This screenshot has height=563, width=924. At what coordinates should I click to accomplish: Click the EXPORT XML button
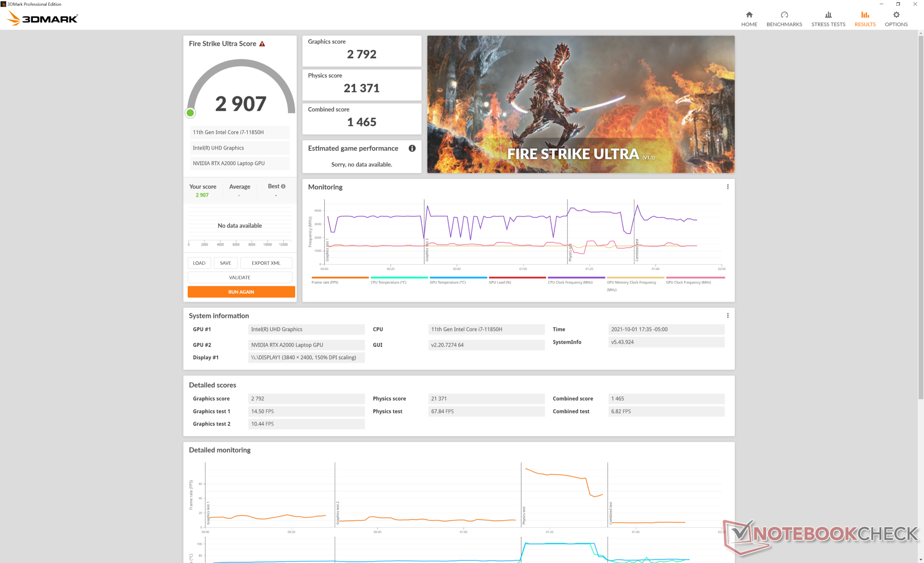coord(266,263)
